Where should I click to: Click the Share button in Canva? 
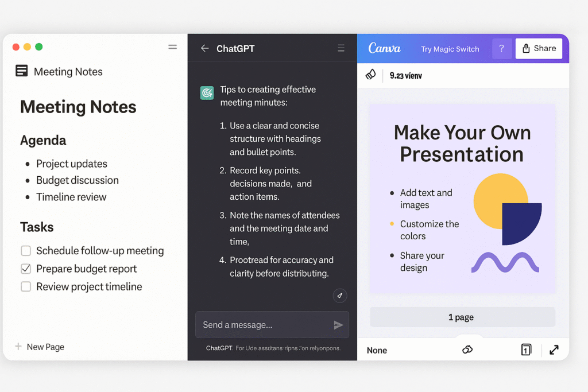(539, 49)
